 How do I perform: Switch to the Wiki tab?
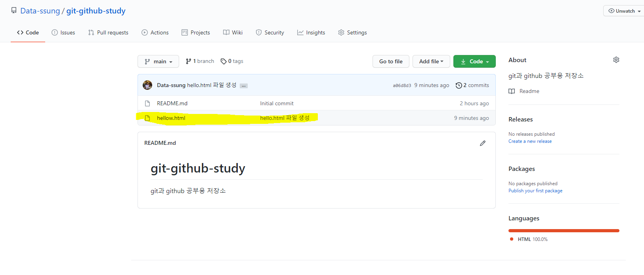click(233, 32)
